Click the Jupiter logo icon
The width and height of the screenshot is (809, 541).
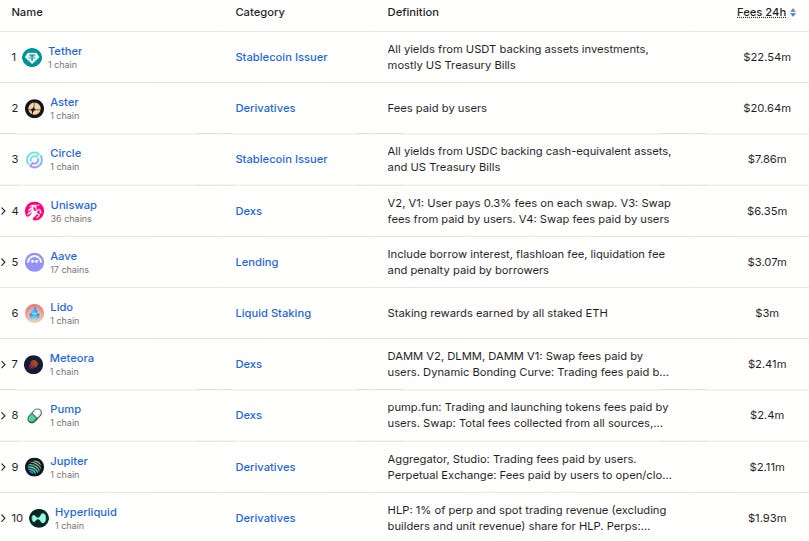point(35,467)
